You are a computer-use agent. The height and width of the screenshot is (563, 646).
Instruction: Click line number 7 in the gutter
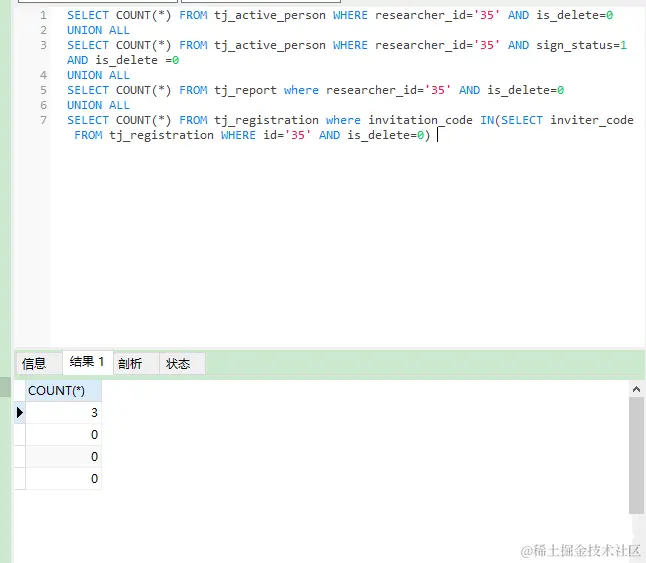pos(43,120)
